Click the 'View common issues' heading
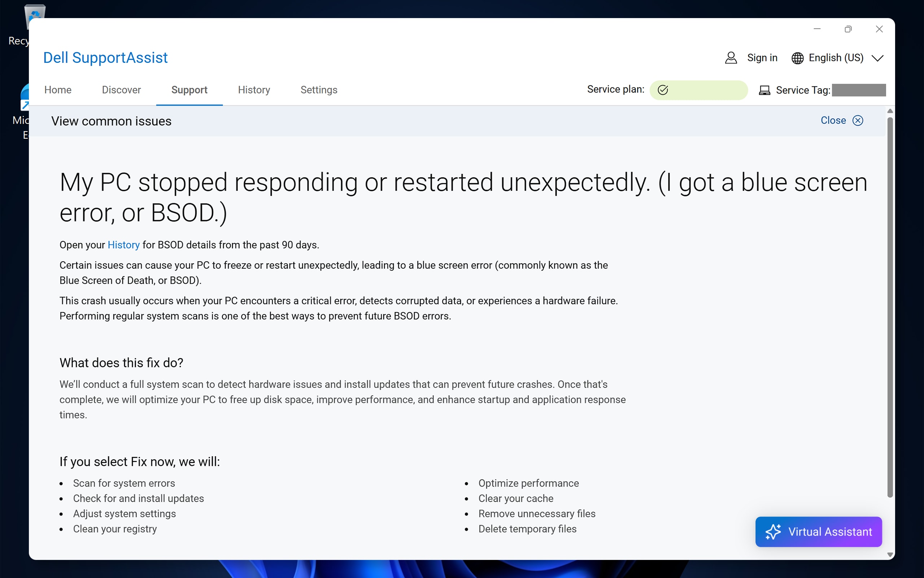Viewport: 924px width, 578px height. pos(111,121)
